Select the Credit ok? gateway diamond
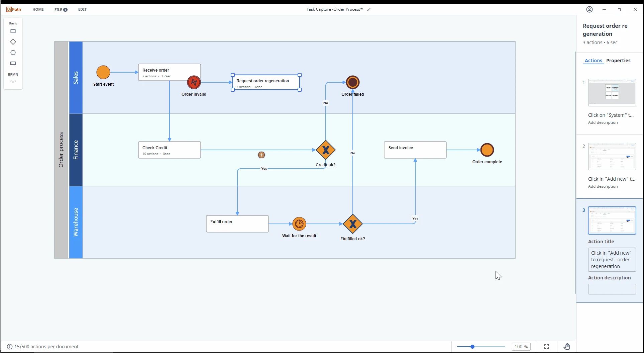Viewport: 644px width, 353px height. coord(326,150)
